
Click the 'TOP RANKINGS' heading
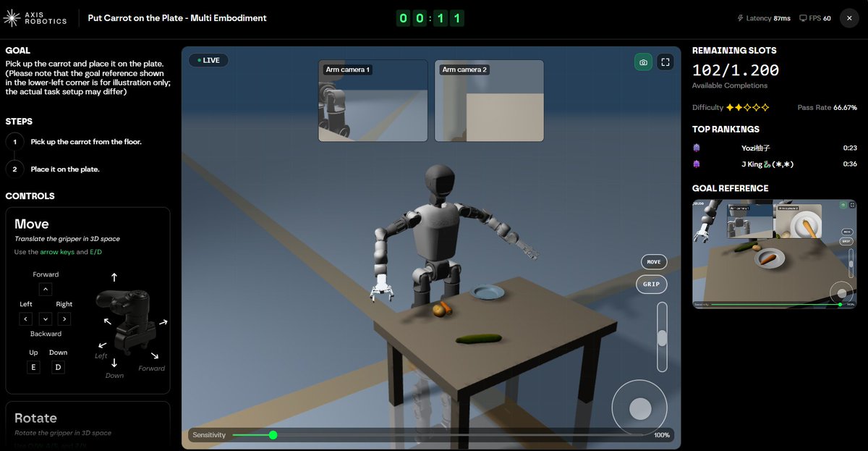(x=726, y=129)
